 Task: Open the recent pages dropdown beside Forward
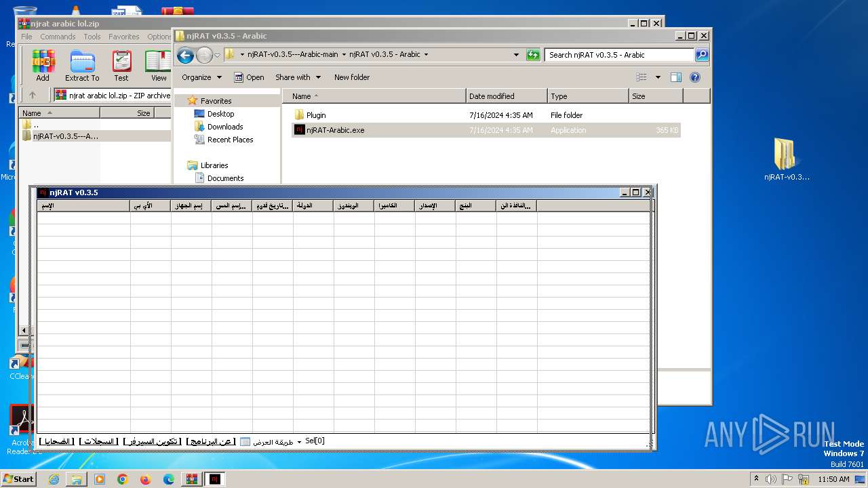click(x=218, y=55)
